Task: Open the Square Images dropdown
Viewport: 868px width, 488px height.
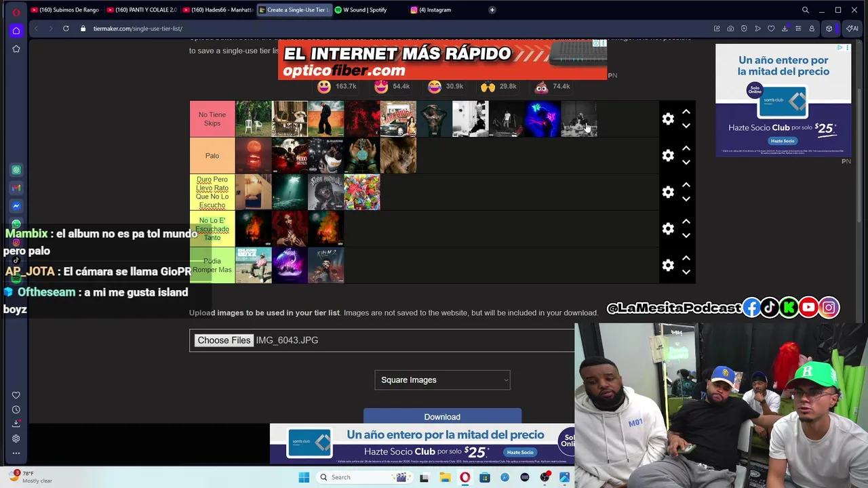Action: [x=442, y=380]
